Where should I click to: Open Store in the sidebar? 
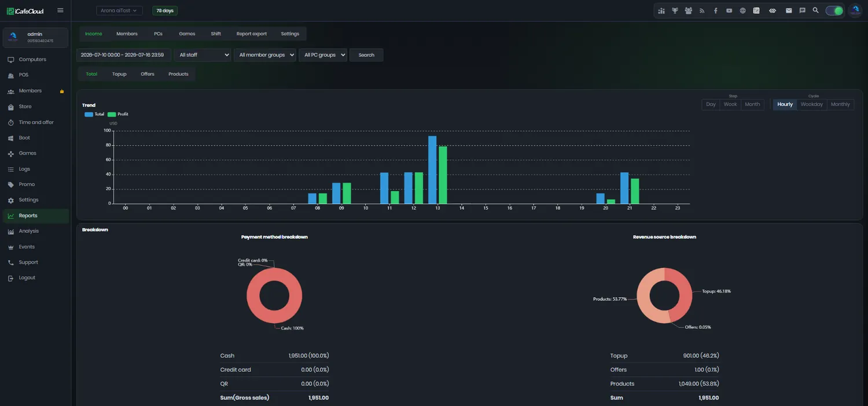35,107
